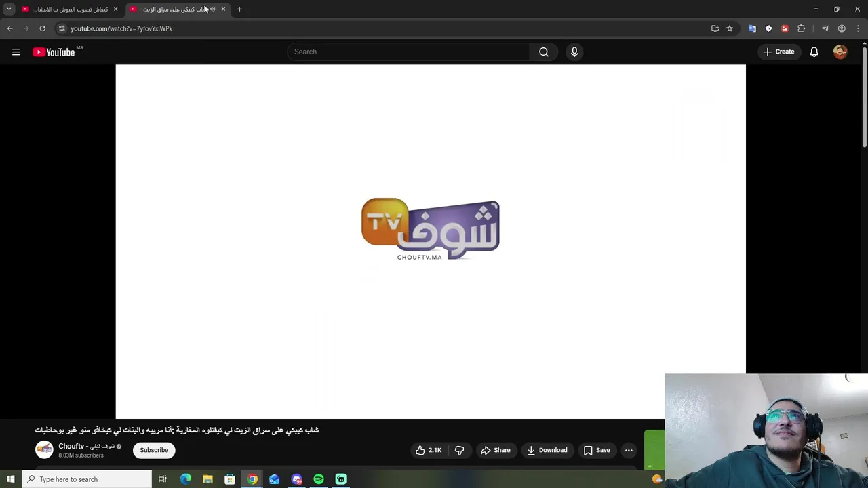Open YouTube notifications bell
This screenshot has height=488, width=868.
(814, 52)
